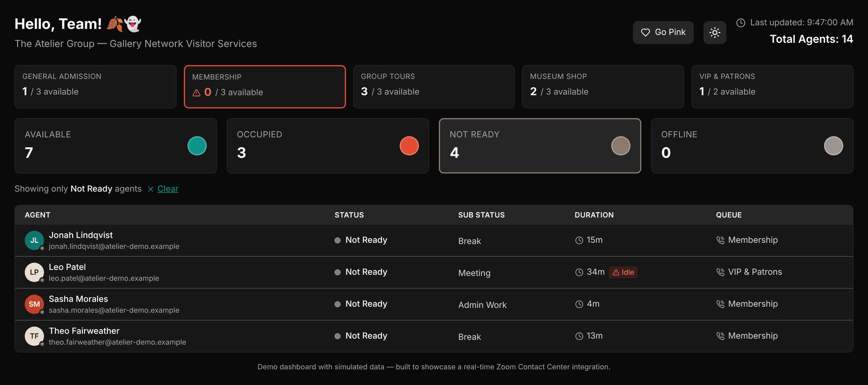Click clock icon beside 4m duration

tap(579, 304)
